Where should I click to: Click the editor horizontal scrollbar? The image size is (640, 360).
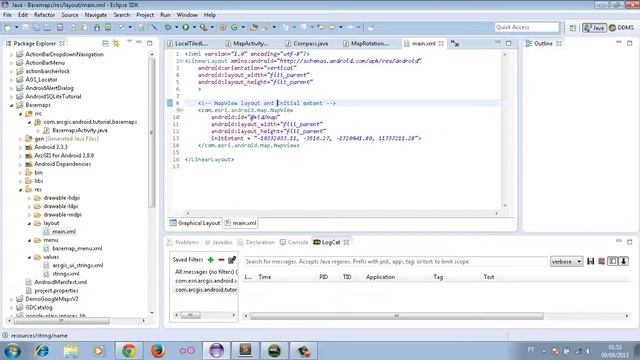[342, 213]
